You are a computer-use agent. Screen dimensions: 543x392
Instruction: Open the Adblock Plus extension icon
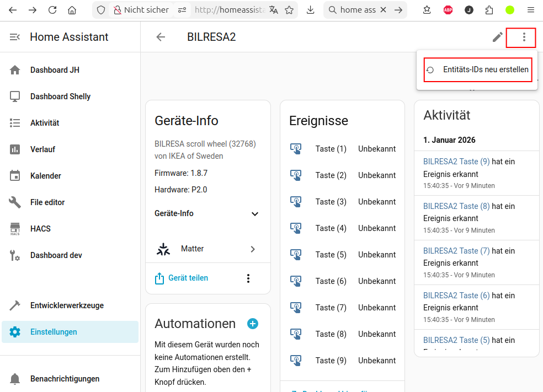point(448,10)
